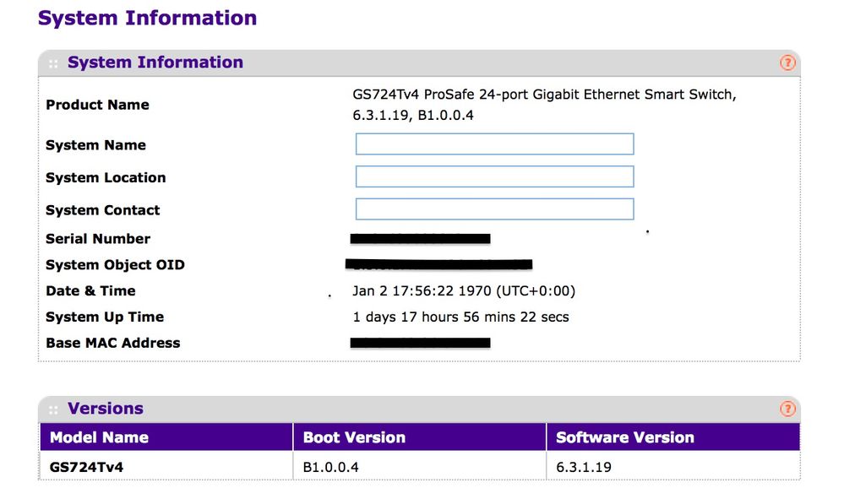Click the Product Name label
The height and width of the screenshot is (504, 844).
97,105
